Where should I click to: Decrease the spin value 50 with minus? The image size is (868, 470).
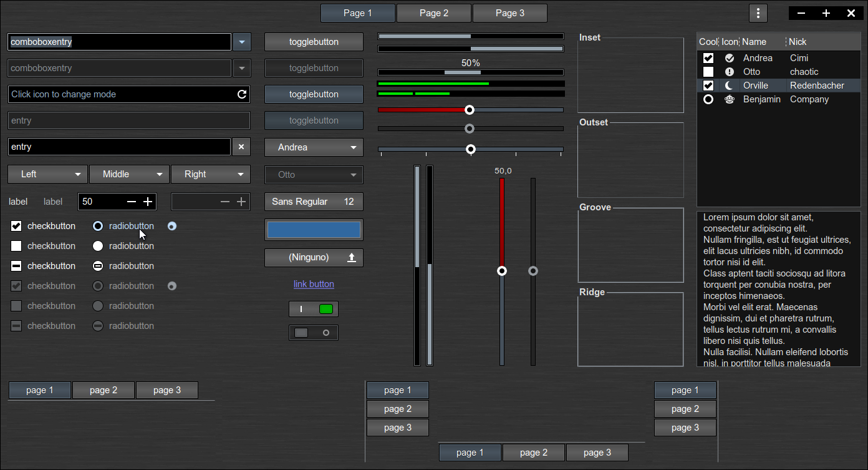pos(132,202)
